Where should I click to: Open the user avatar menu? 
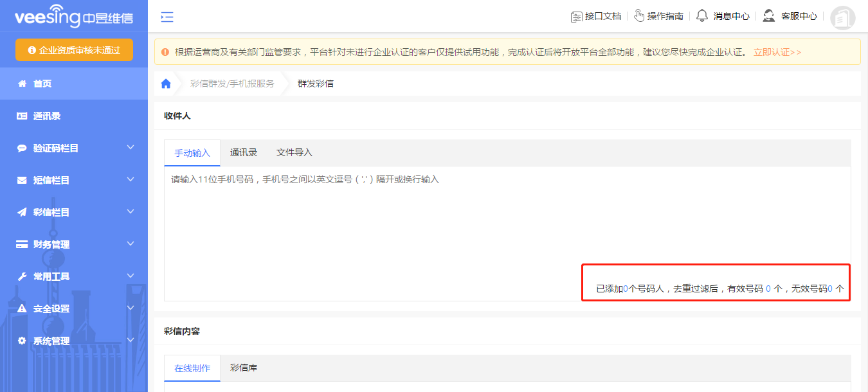[843, 17]
